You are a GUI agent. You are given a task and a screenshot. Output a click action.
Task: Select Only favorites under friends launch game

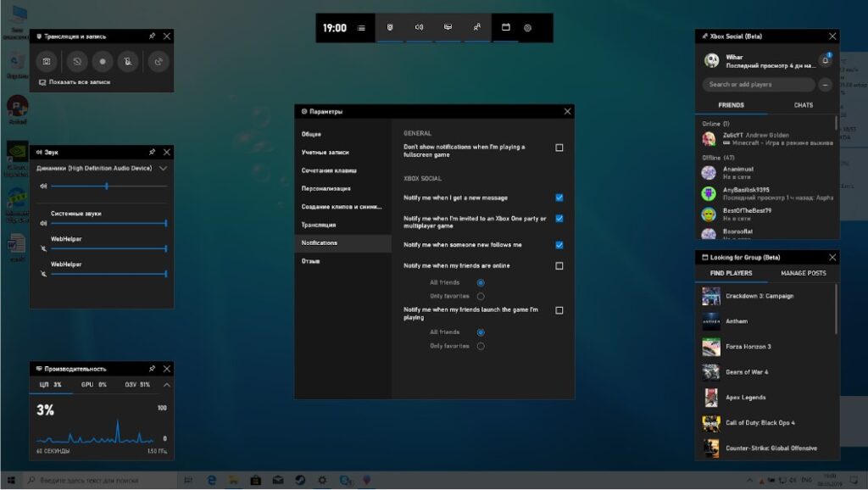pos(481,347)
